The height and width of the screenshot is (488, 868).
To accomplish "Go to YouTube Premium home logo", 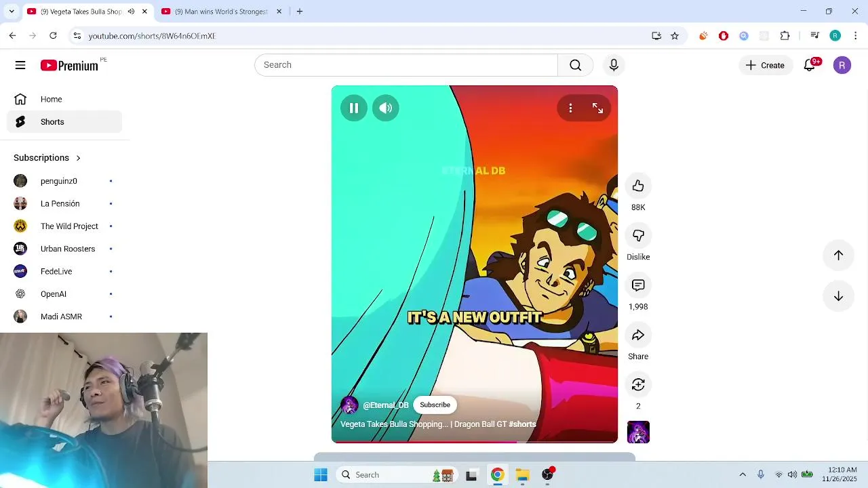I will coord(69,65).
